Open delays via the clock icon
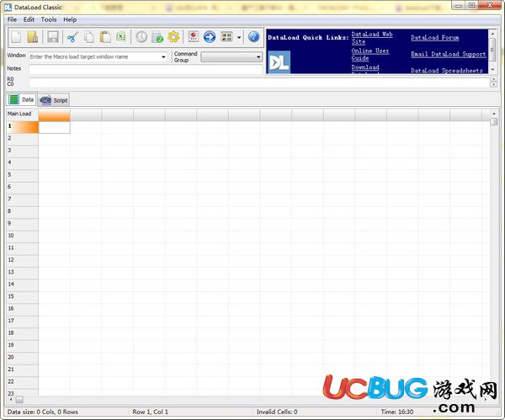The width and height of the screenshot is (505, 420). point(141,37)
